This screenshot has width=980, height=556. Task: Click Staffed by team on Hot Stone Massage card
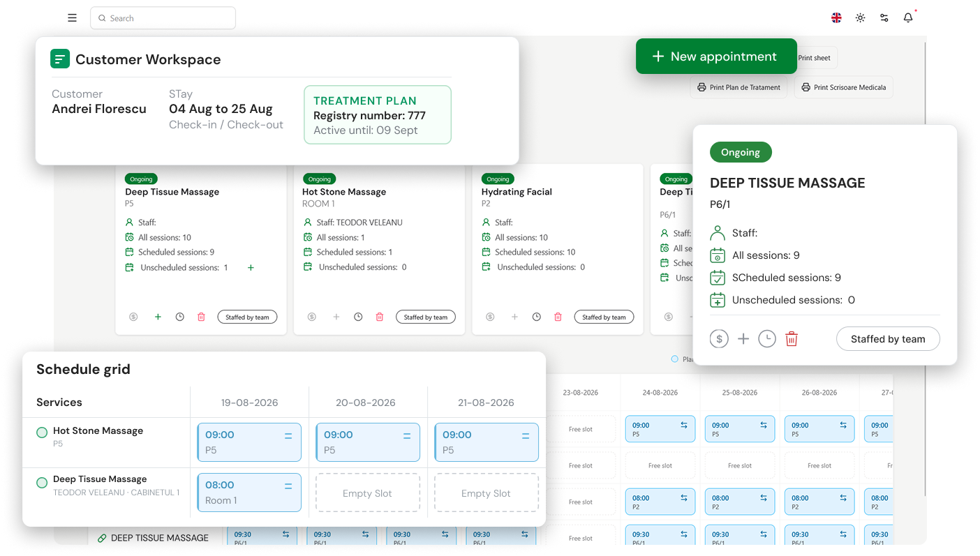[426, 317]
